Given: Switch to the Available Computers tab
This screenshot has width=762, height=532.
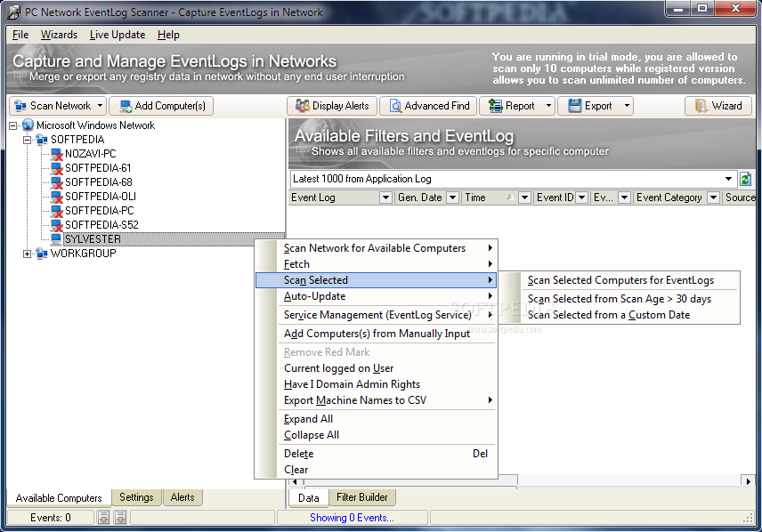Looking at the screenshot, I should [x=59, y=498].
